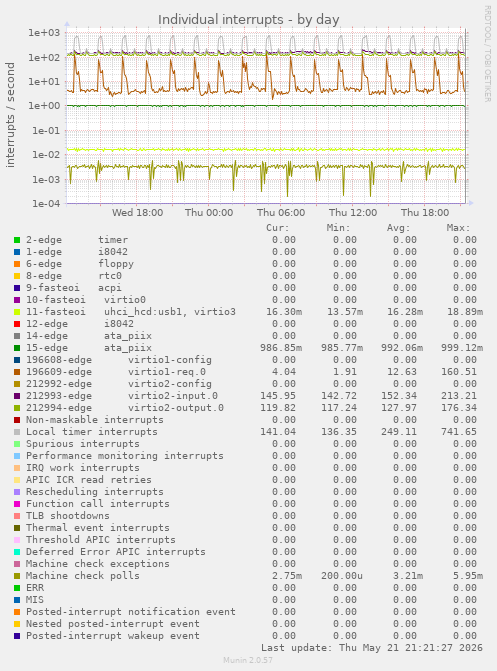The height and width of the screenshot is (671, 497).
Task: Click the purple Rescheduling interrupts swatch
Action: (17, 492)
